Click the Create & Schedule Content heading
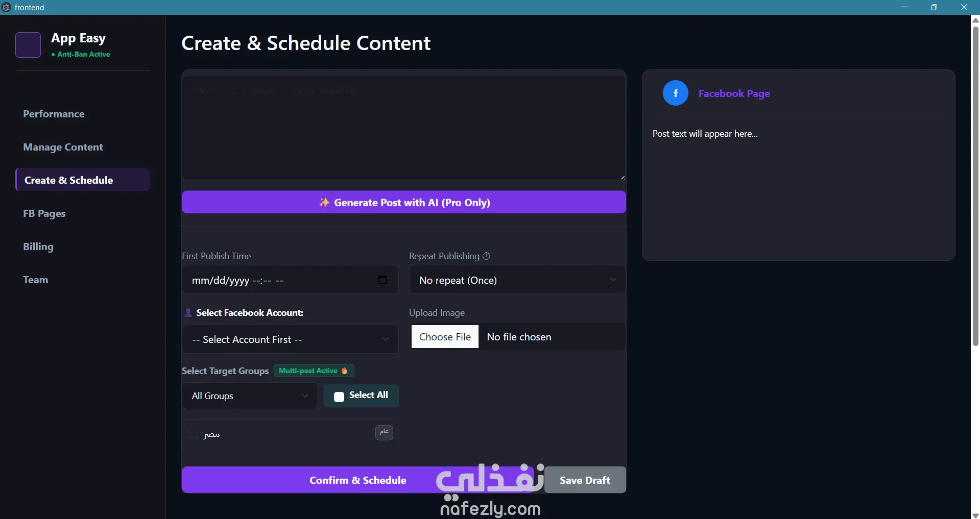 coord(306,43)
